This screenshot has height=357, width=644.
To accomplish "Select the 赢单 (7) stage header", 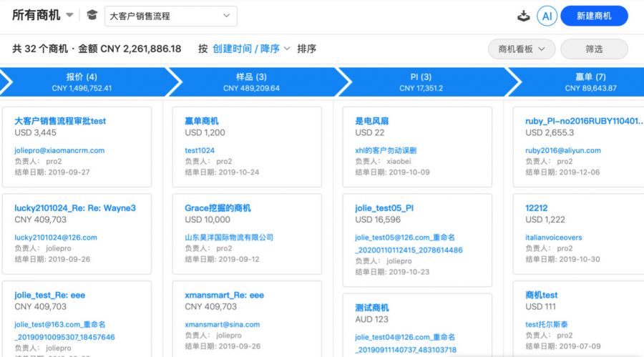I will (x=590, y=82).
